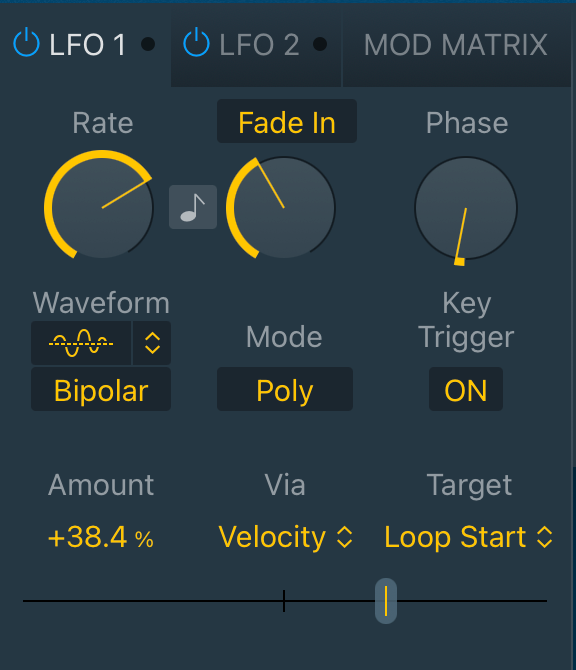
Task: Click the dot indicator next to LFO 1
Action: pyautogui.click(x=148, y=44)
